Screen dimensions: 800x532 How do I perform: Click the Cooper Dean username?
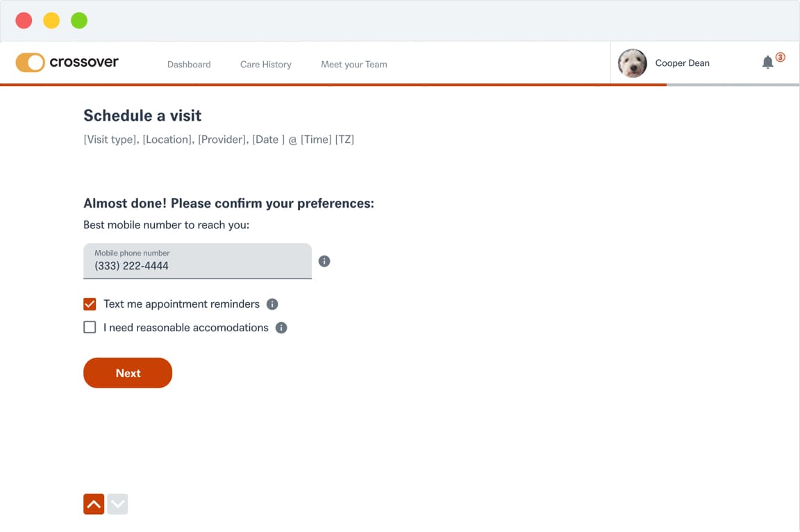tap(682, 63)
